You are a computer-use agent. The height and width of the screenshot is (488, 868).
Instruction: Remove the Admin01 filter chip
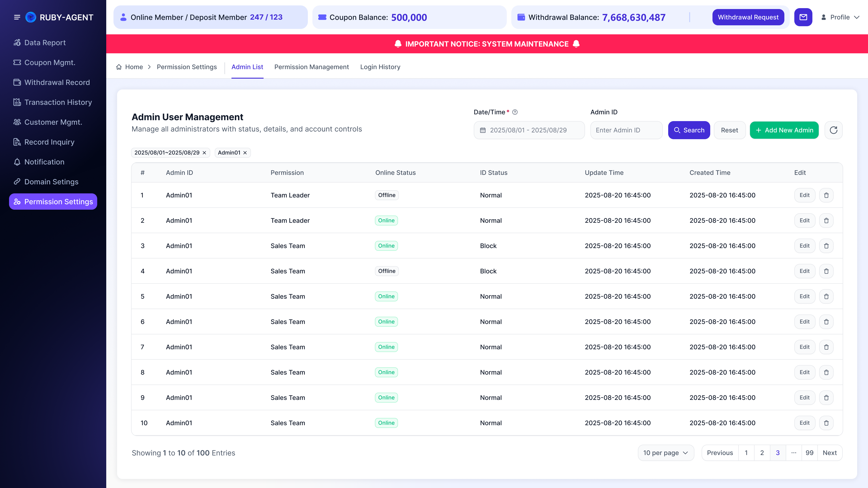coord(245,152)
